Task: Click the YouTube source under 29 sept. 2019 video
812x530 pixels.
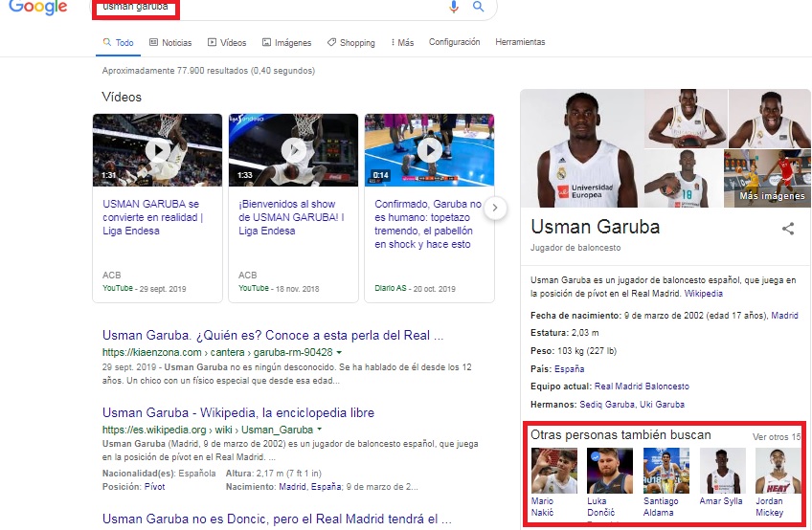Action: click(118, 288)
